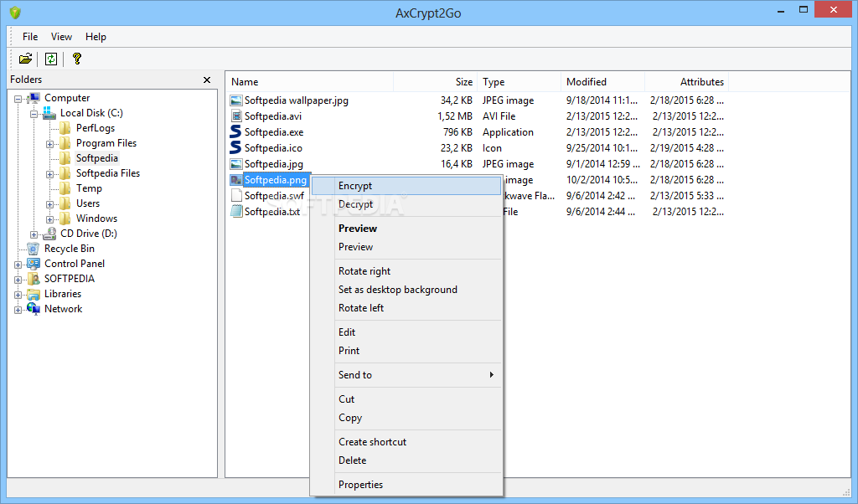The width and height of the screenshot is (858, 504).
Task: Click the PerfLogs folder icon
Action: point(65,128)
